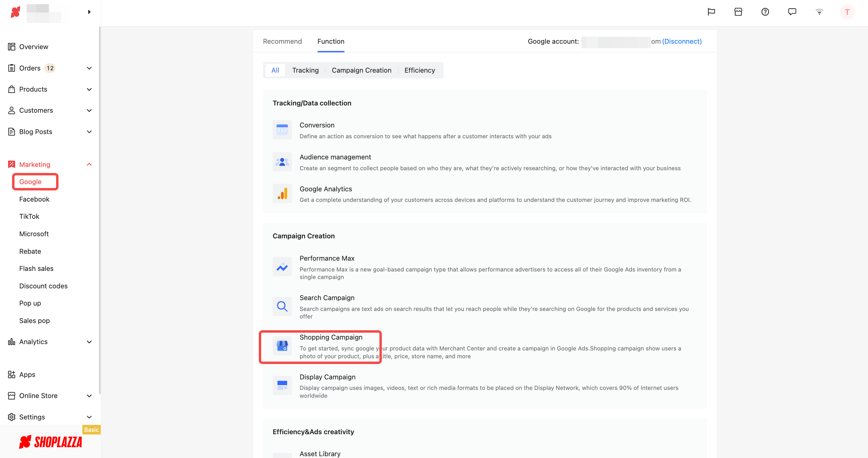Click the Performance Max trend line icon
This screenshot has height=458, width=868.
coord(282,267)
